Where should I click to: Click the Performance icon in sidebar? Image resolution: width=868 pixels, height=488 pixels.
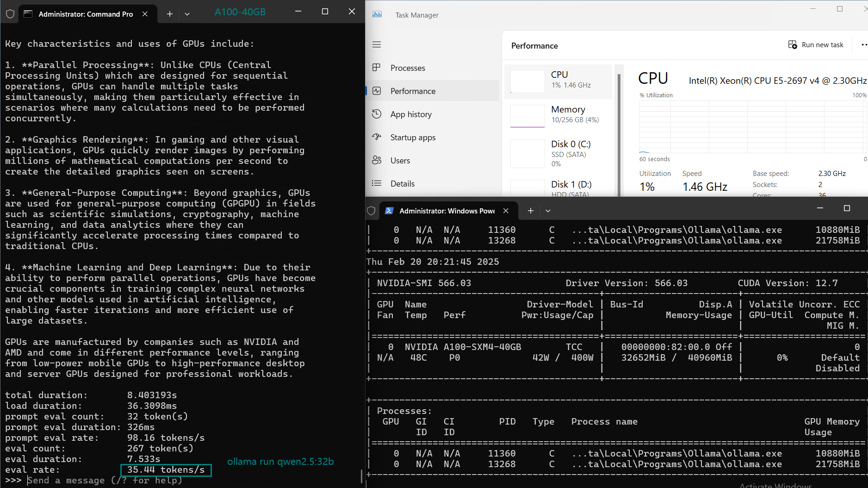(377, 91)
